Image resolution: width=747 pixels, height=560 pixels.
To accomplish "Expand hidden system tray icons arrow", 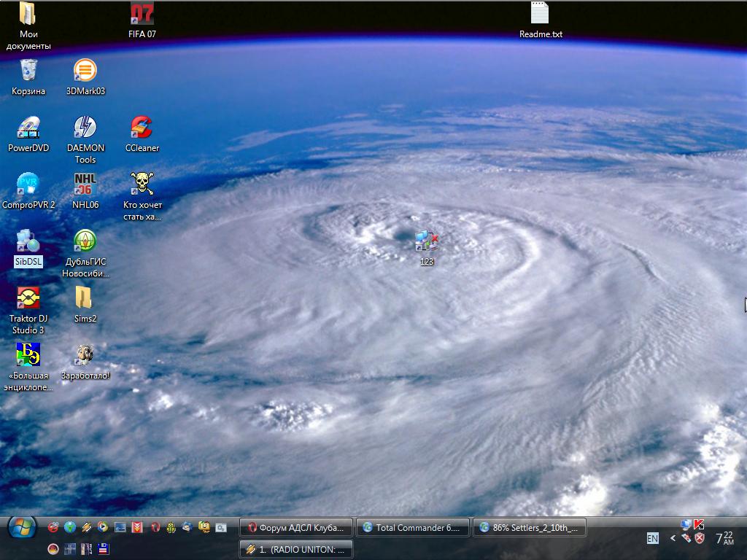I will tap(672, 539).
